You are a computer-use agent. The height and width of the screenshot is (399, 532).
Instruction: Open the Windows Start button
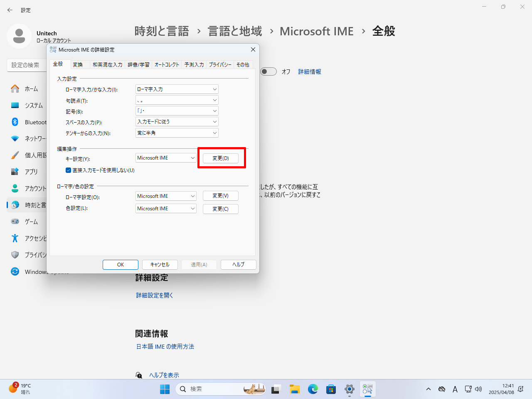[x=165, y=389]
